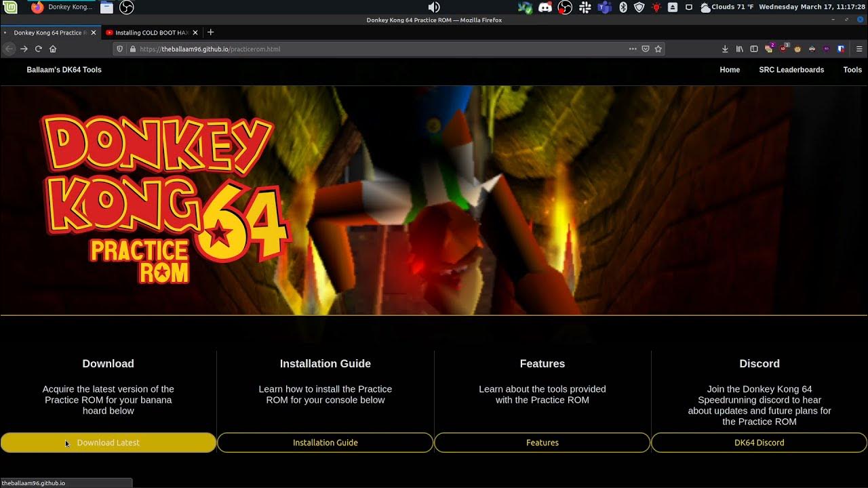The image size is (868, 488).
Task: Open the Firefox downloads panel
Action: pyautogui.click(x=725, y=49)
